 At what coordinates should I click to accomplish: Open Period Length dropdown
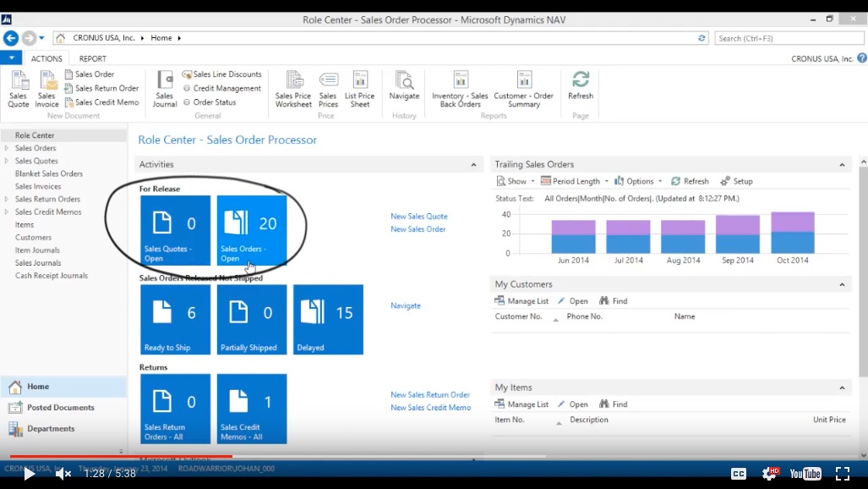click(x=575, y=181)
